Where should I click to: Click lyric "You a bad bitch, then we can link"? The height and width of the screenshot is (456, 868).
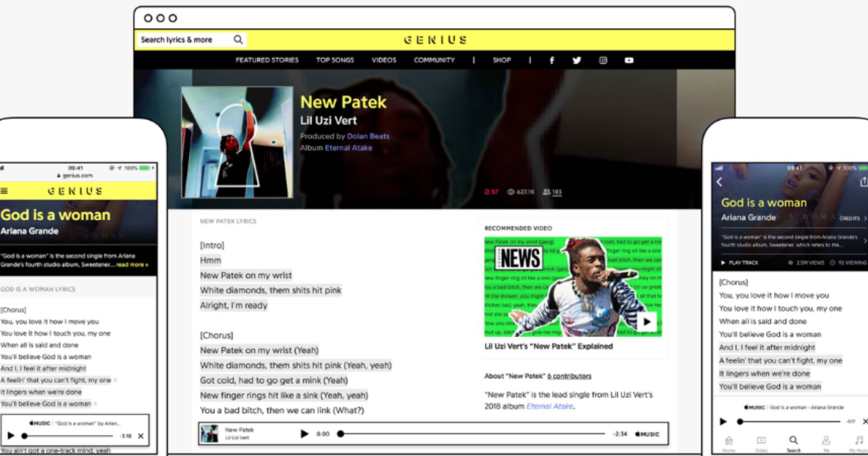[x=282, y=410]
